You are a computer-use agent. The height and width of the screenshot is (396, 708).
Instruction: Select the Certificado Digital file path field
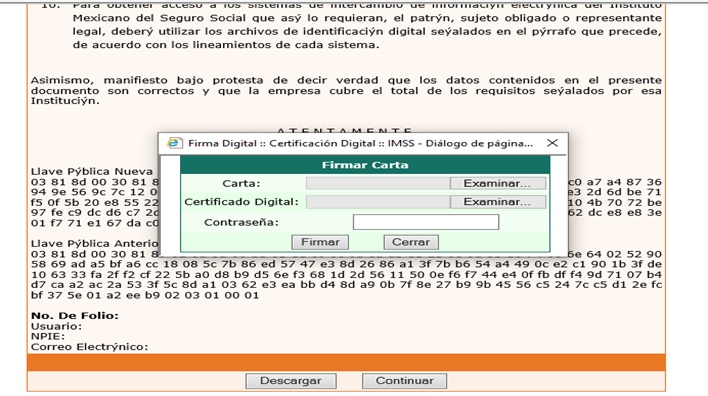pyautogui.click(x=378, y=202)
